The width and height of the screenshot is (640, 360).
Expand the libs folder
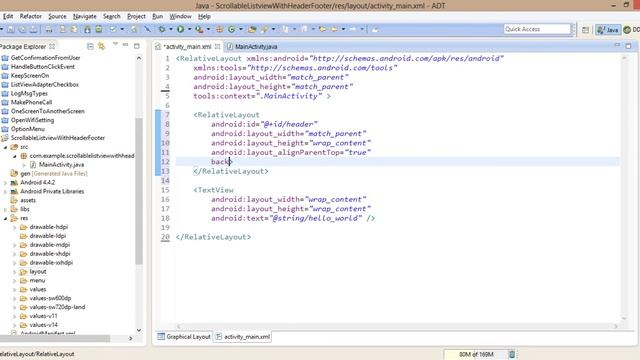click(x=6, y=209)
